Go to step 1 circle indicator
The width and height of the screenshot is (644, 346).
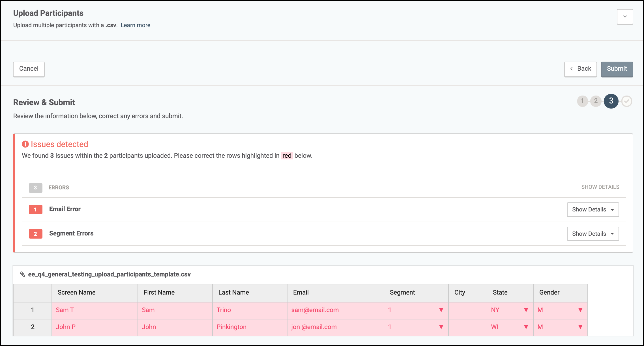(582, 101)
